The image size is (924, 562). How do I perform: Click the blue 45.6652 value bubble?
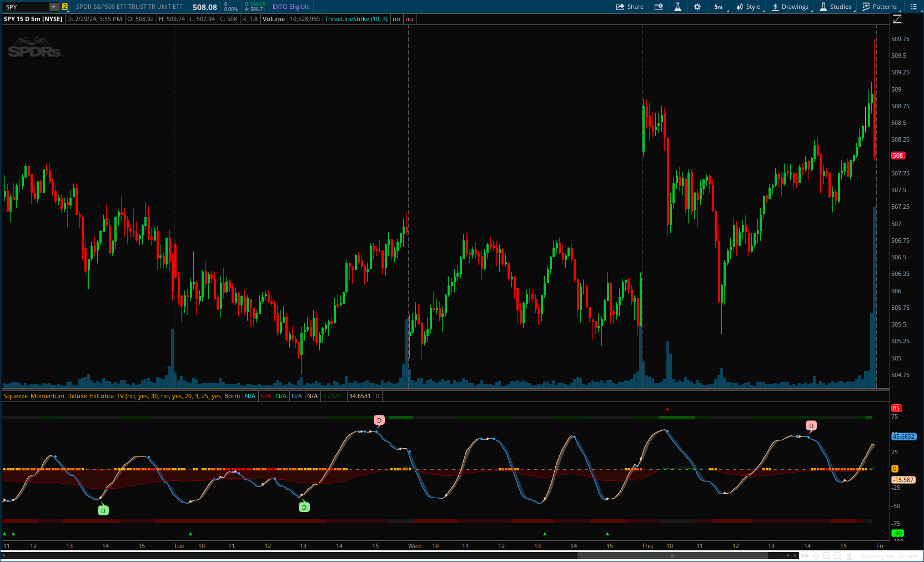(x=903, y=436)
